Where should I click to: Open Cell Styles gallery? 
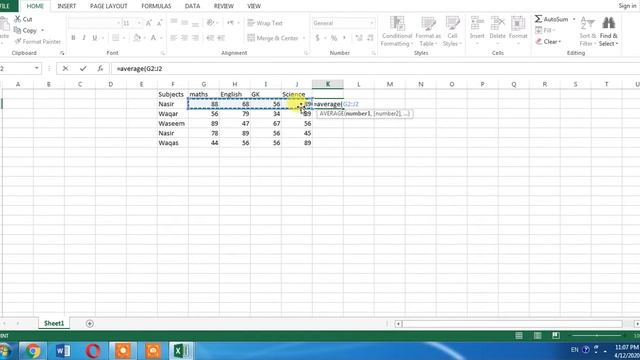click(x=452, y=31)
